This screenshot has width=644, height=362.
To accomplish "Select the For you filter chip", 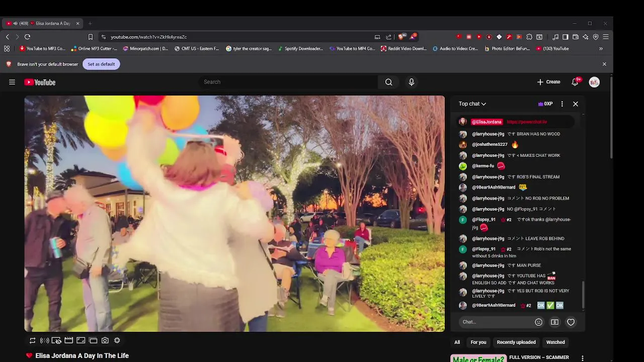I will click(x=478, y=342).
